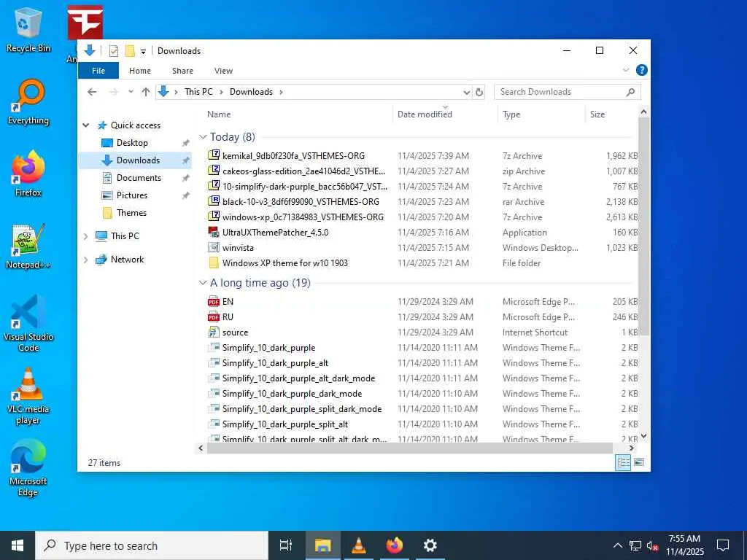Open VLC media player desktop shortcut
The image size is (747, 560).
(28, 396)
